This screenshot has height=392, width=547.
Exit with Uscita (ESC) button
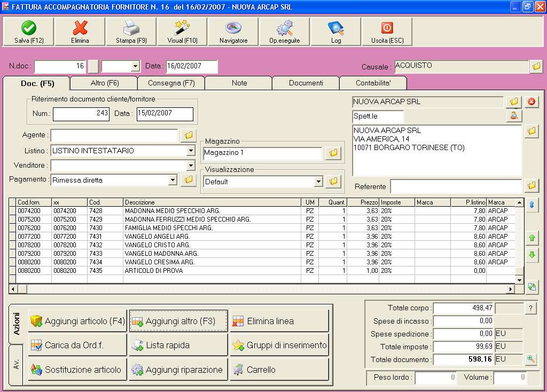[x=387, y=32]
